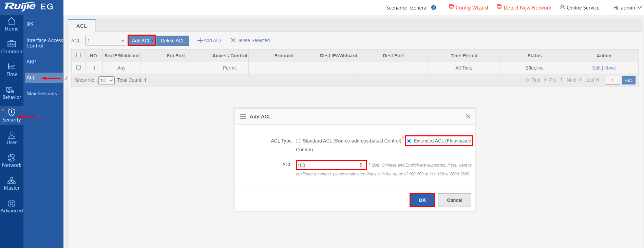644x248 pixels.
Task: Open the Common section
Action: pyautogui.click(x=12, y=47)
